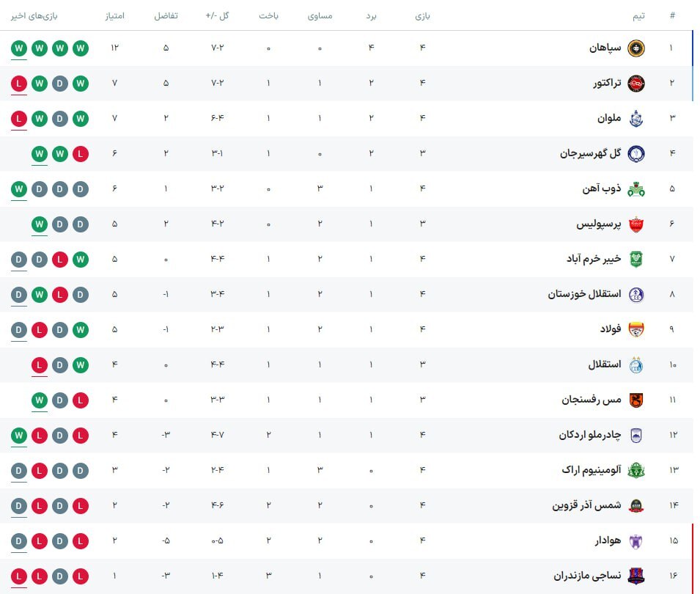
Task: Open the Chadormalu Ardakan team name
Action: [590, 435]
